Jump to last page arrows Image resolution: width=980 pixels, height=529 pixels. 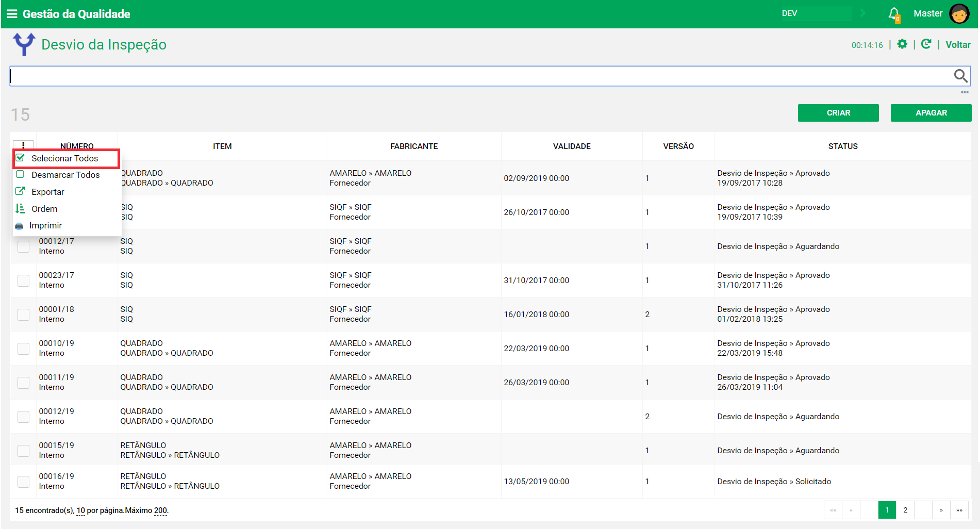coord(959,510)
